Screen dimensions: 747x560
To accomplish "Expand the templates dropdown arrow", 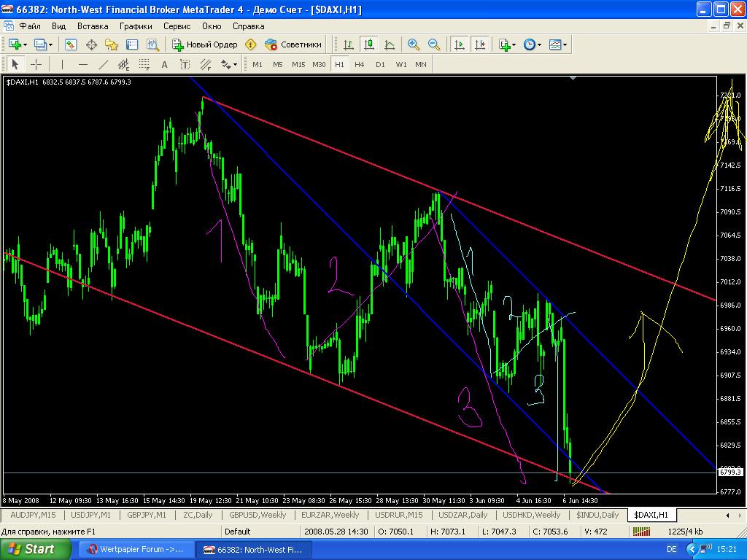I will coord(565,44).
